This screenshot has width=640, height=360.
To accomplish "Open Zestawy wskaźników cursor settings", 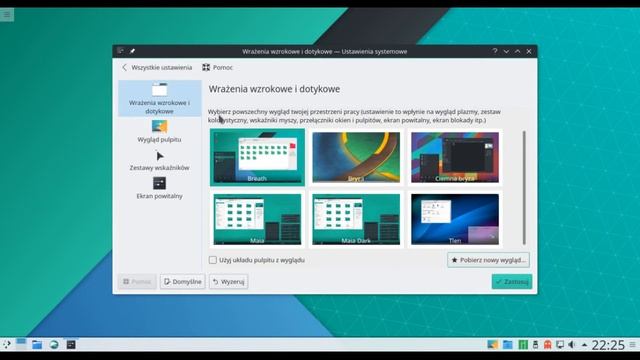I will click(x=160, y=160).
